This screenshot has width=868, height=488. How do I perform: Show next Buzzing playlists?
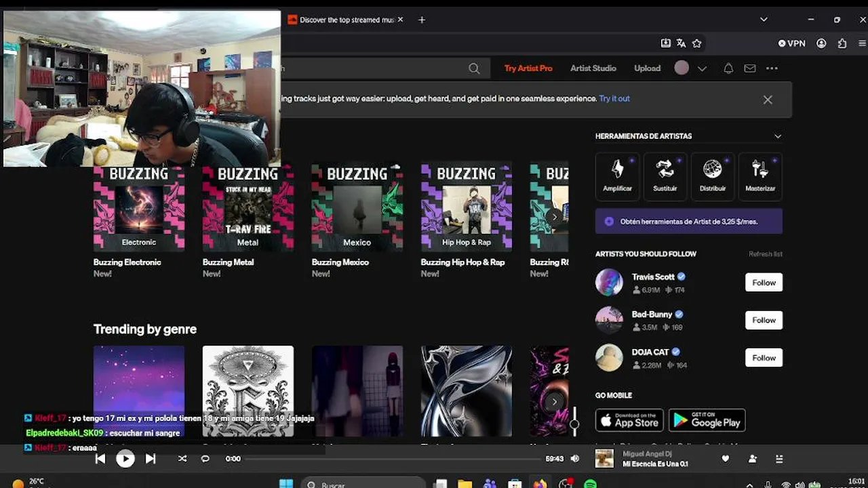[x=554, y=217]
